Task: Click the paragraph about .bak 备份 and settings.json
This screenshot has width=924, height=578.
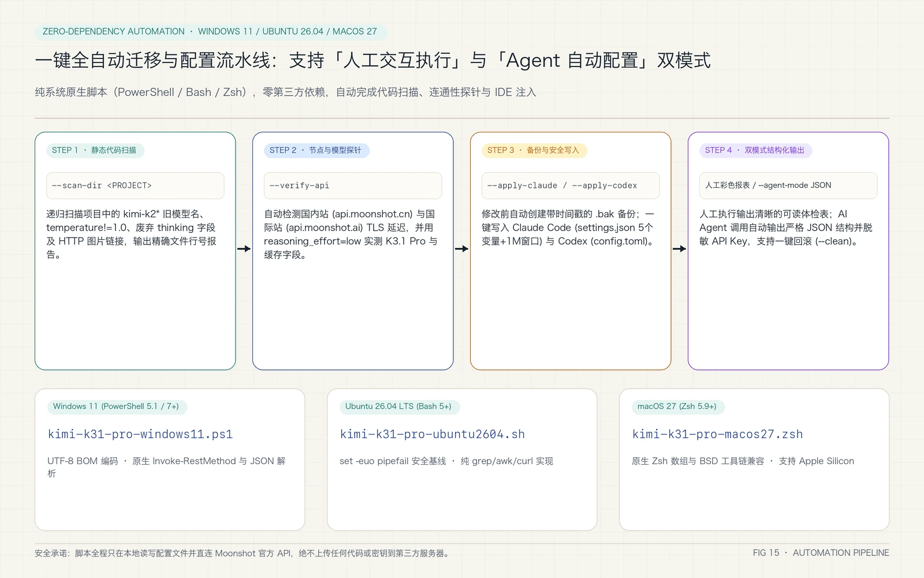Action: pos(569,227)
